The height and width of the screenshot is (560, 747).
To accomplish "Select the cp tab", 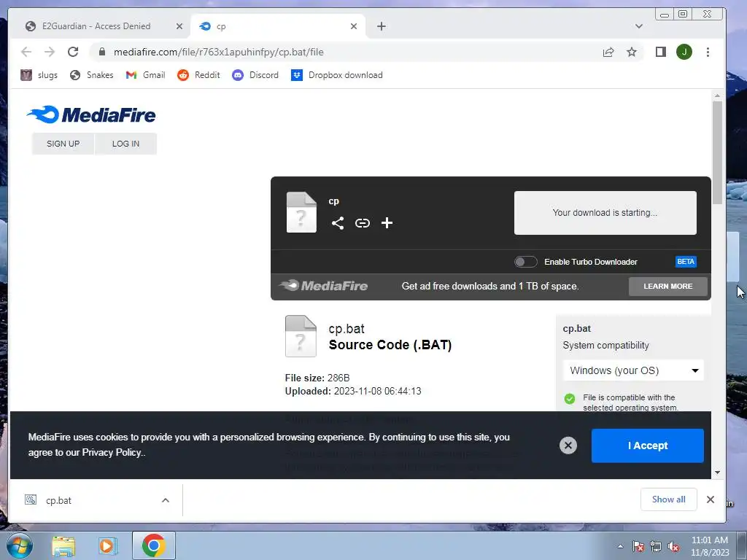I will tap(279, 26).
